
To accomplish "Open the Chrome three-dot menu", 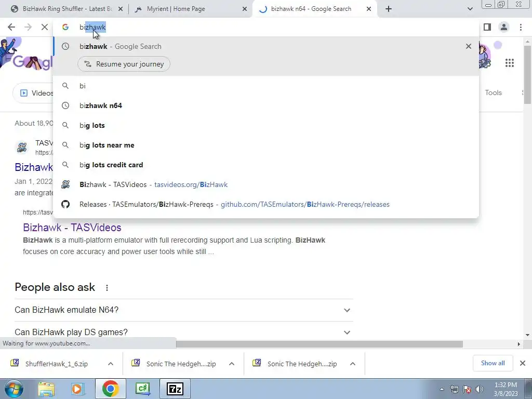I will [x=521, y=27].
